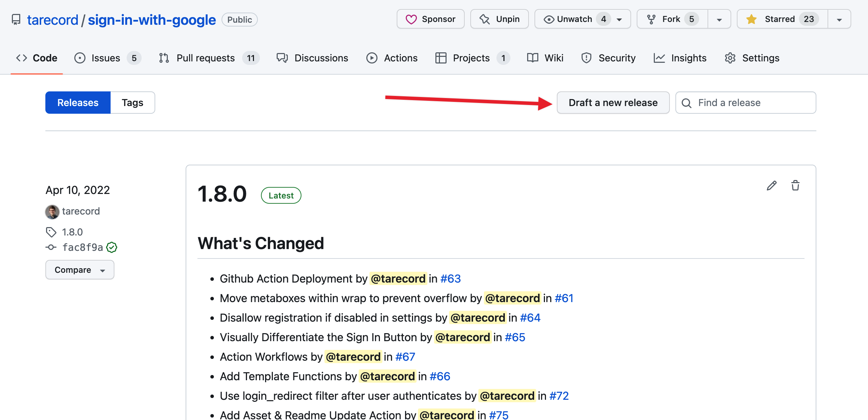Open the Fork dropdown arrow
This screenshot has width=868, height=420.
(x=719, y=19)
